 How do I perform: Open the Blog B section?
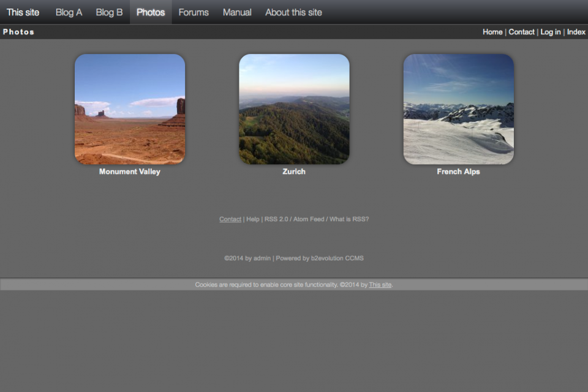point(109,12)
